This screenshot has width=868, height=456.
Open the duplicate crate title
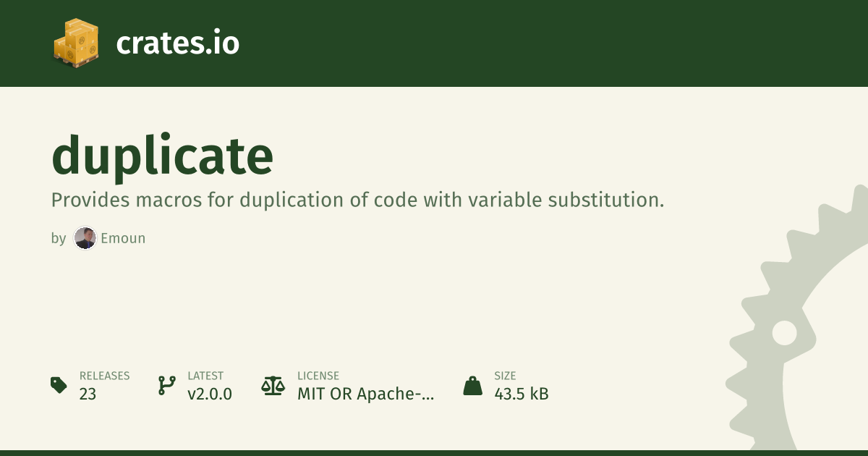[x=163, y=156]
